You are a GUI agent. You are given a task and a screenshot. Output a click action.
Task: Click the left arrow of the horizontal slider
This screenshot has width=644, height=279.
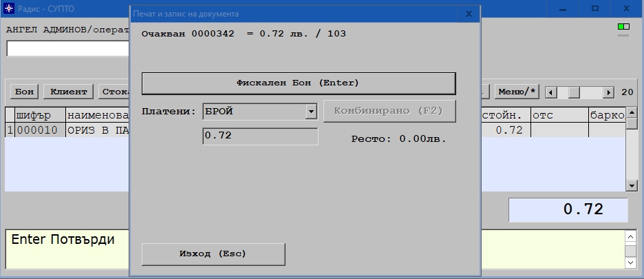[550, 92]
